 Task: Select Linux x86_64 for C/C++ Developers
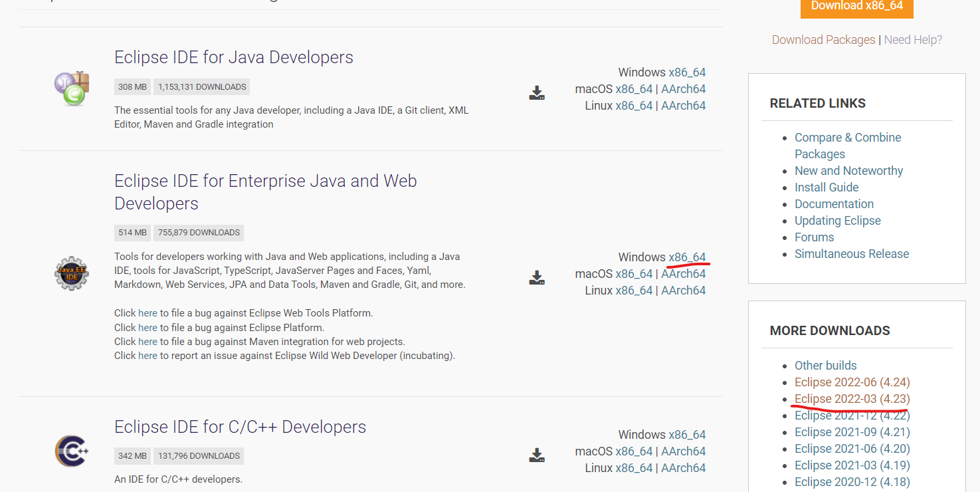(635, 468)
